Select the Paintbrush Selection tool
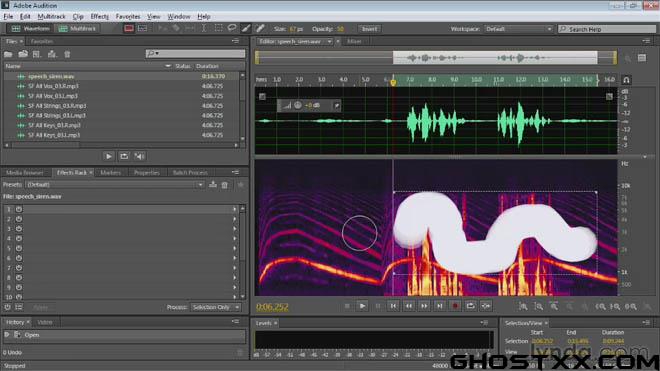660x371 pixels. [246, 29]
